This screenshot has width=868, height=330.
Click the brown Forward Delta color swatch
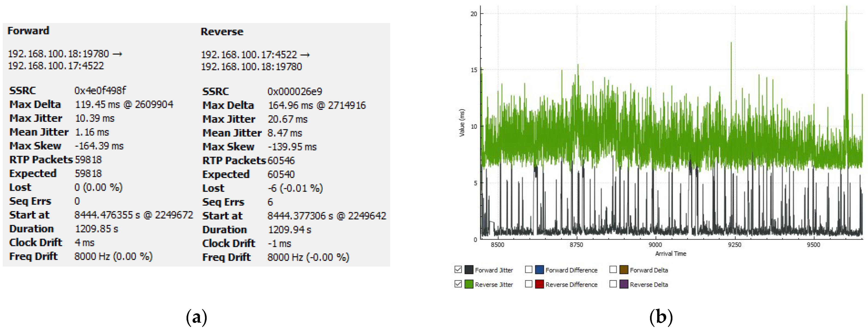[x=624, y=269]
